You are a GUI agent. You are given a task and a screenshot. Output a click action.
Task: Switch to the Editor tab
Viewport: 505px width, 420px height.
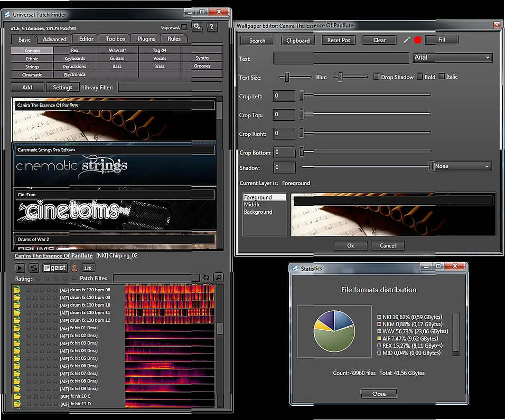tap(86, 38)
